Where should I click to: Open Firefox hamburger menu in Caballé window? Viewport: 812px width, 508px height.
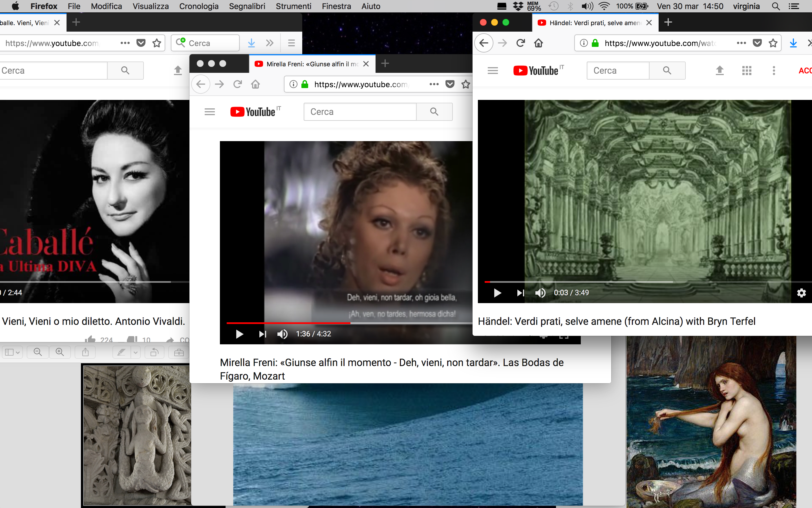point(291,43)
